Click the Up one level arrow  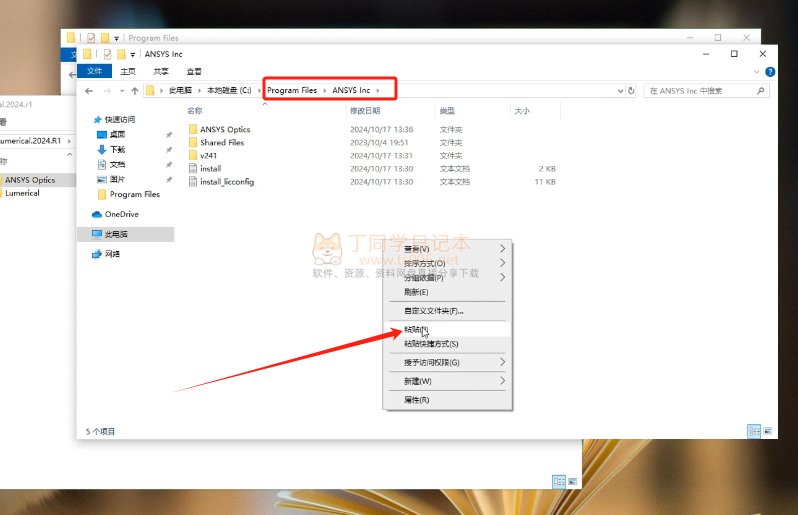pyautogui.click(x=134, y=90)
